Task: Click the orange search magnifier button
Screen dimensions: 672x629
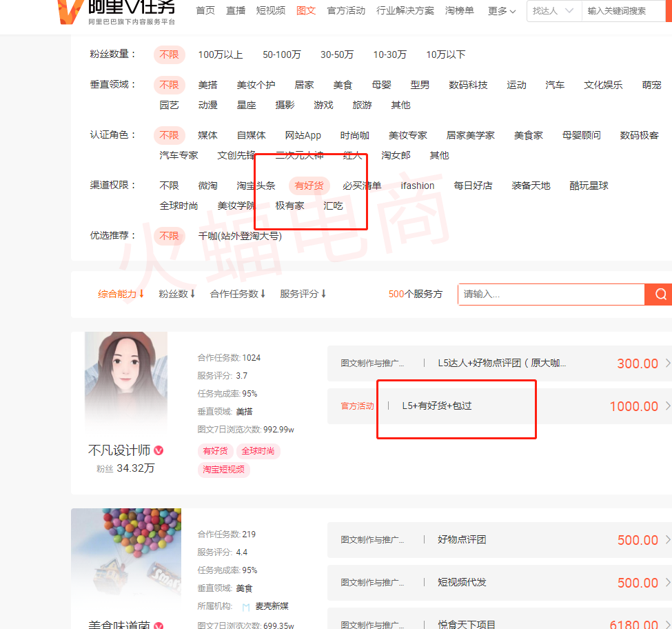Action: tap(660, 294)
